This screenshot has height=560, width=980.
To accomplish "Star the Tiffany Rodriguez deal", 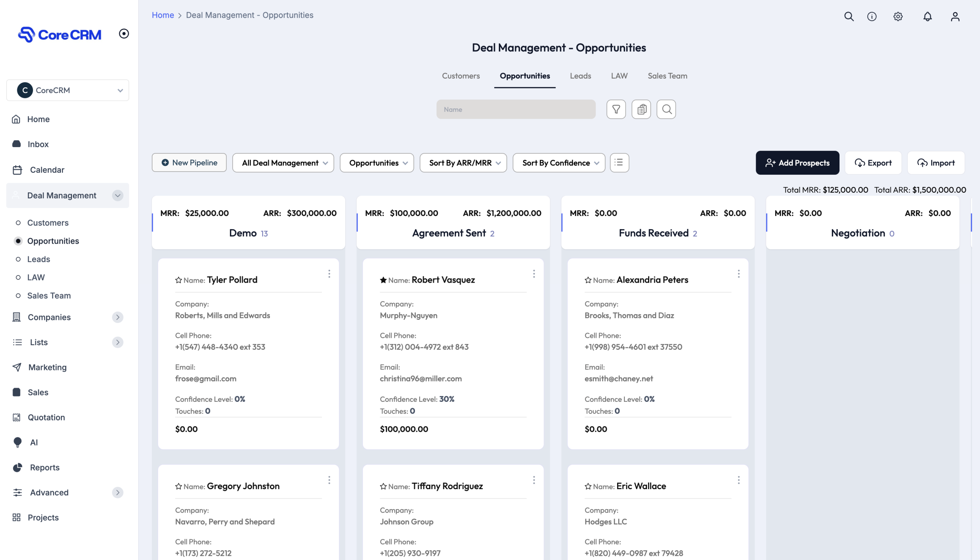I will click(383, 486).
